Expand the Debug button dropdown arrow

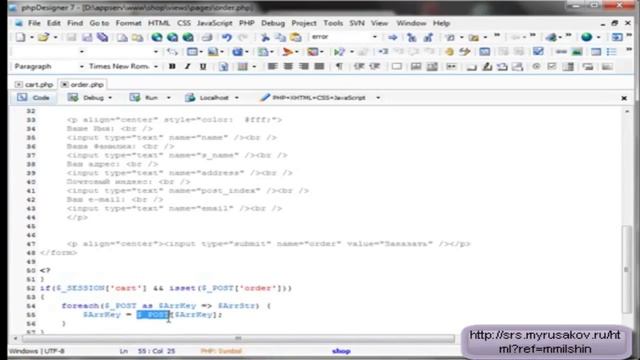tap(110, 98)
